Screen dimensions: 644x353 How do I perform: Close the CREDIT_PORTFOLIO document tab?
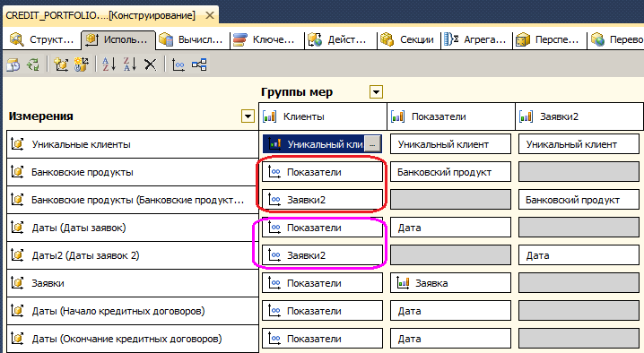tap(210, 15)
